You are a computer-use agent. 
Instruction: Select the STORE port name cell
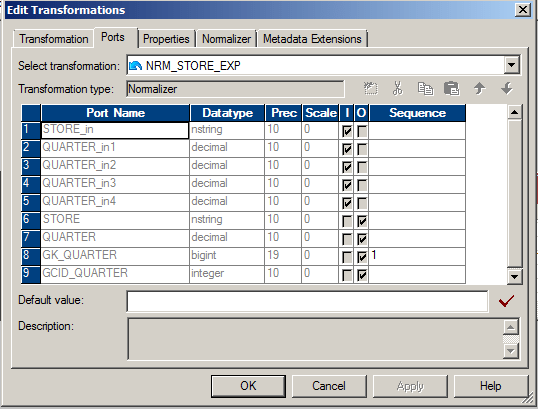(x=115, y=220)
